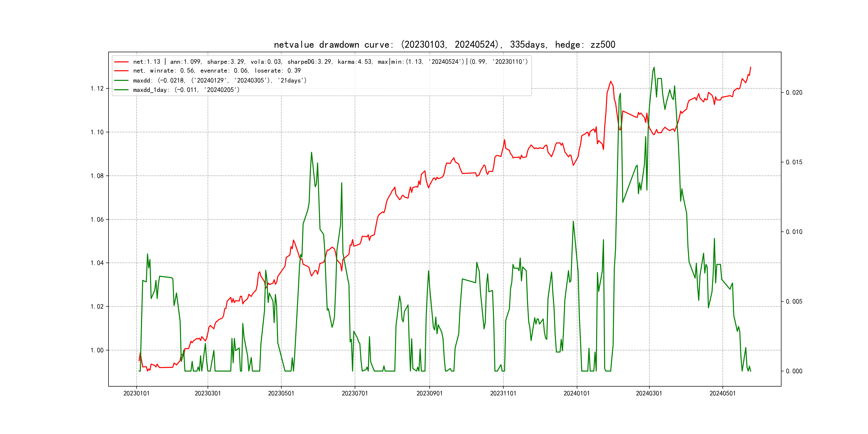Image resolution: width=868 pixels, height=434 pixels.
Task: Click the chart title text
Action: pos(444,45)
